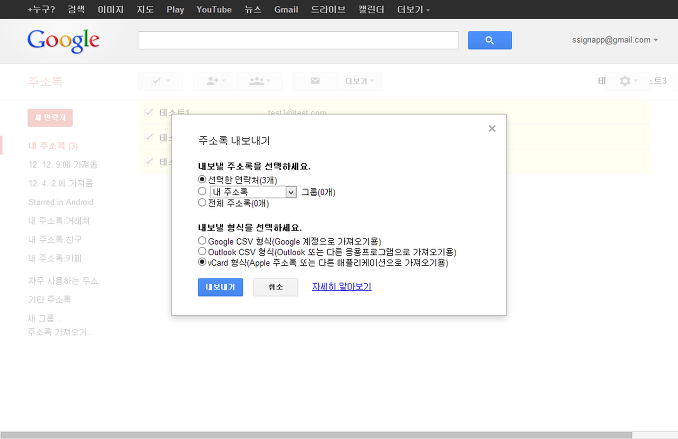Open 지도 in the top bar
The image size is (678, 439).
[145, 10]
